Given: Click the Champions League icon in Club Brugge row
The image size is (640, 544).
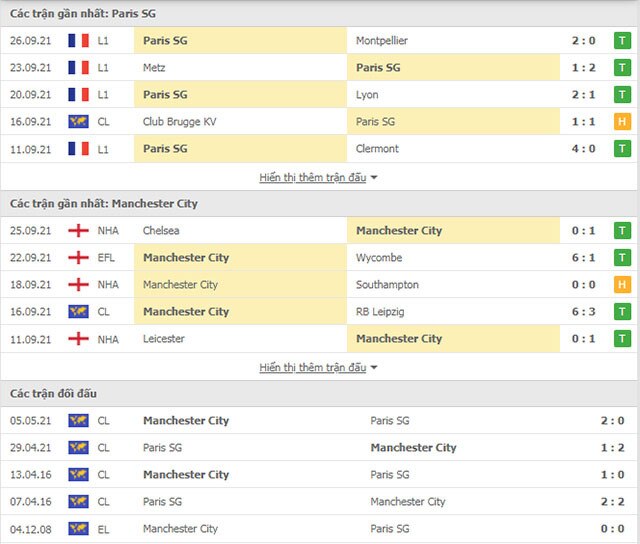Looking at the screenshot, I should (78, 122).
